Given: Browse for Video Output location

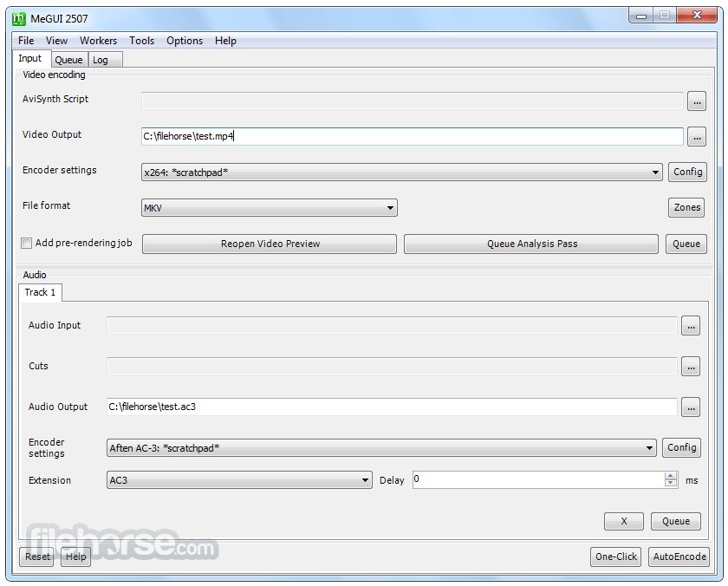Looking at the screenshot, I should pyautogui.click(x=697, y=136).
